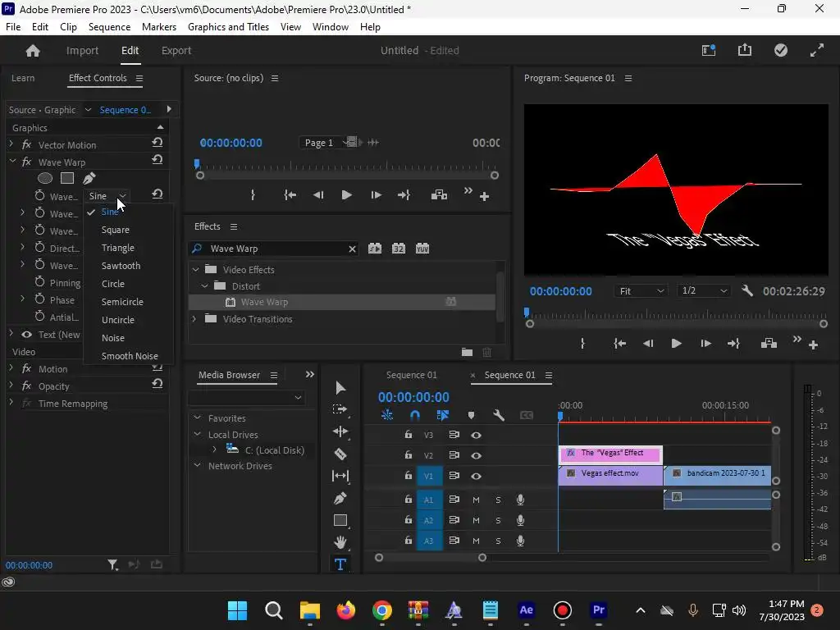This screenshot has width=840, height=630.
Task: Expand the Phase property
Action: [22, 299]
